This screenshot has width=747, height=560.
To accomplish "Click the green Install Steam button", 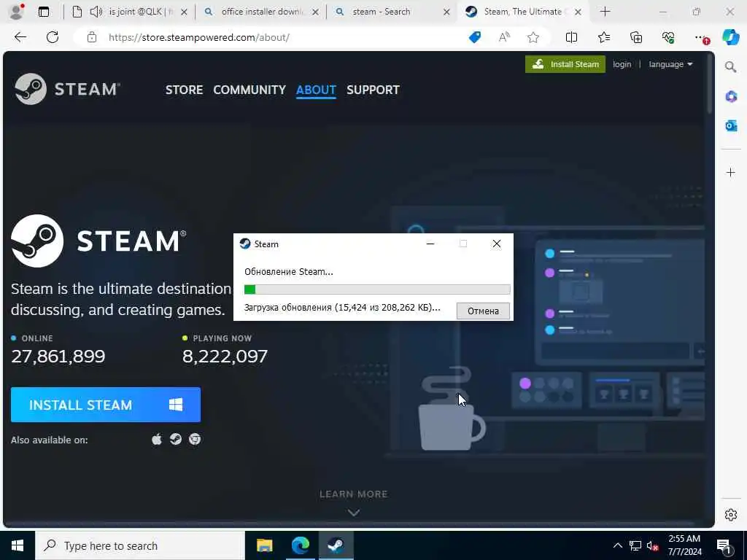I will coord(565,64).
